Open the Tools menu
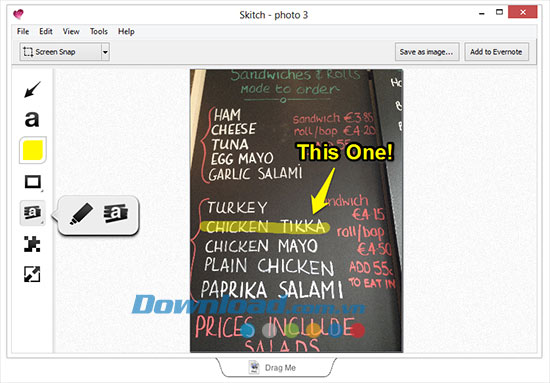 [x=99, y=32]
